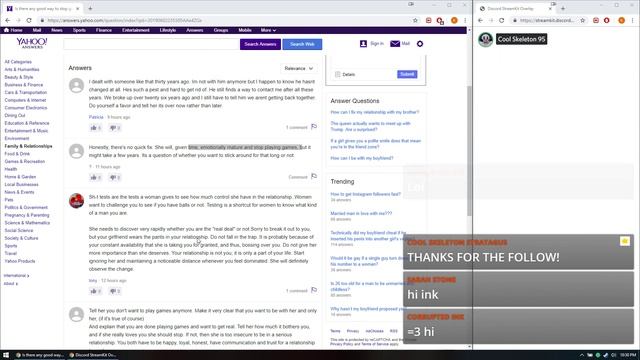
Task: Open Yahoo settings gear icon
Action: pyautogui.click(x=420, y=44)
